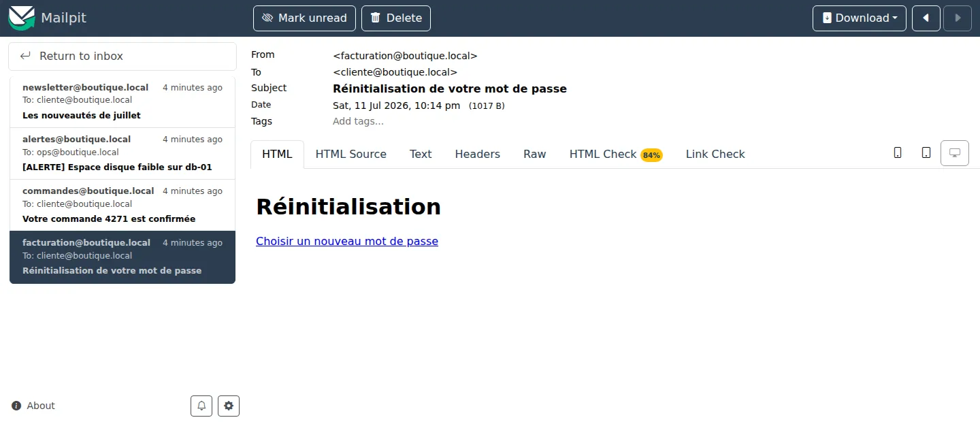Image resolution: width=980 pixels, height=422 pixels.
Task: Click the Mailpit title text
Action: pyautogui.click(x=63, y=18)
